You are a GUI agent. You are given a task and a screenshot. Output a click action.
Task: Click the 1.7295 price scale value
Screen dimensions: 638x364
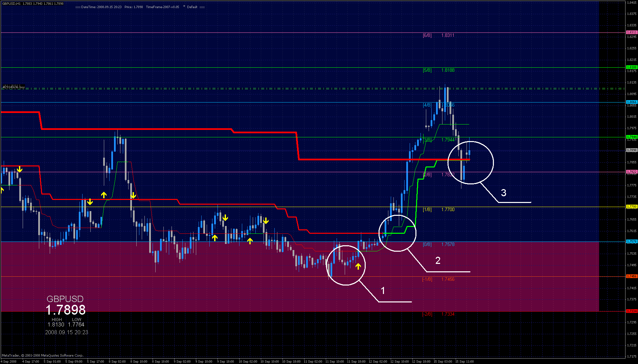click(x=632, y=322)
